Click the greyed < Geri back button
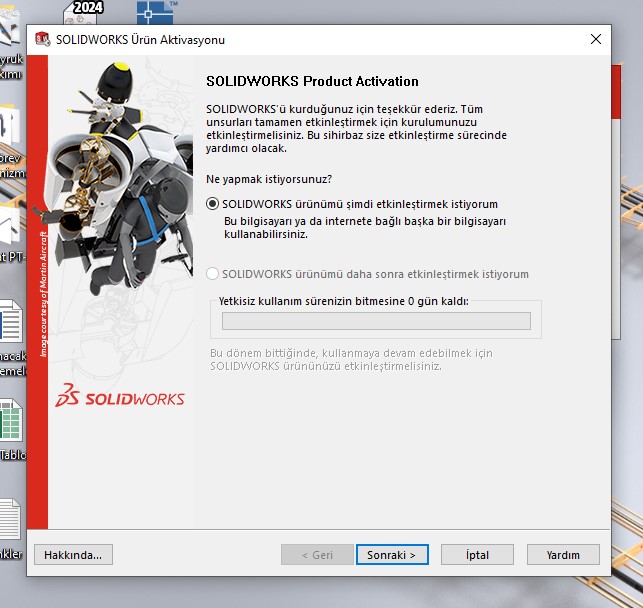 tap(317, 555)
